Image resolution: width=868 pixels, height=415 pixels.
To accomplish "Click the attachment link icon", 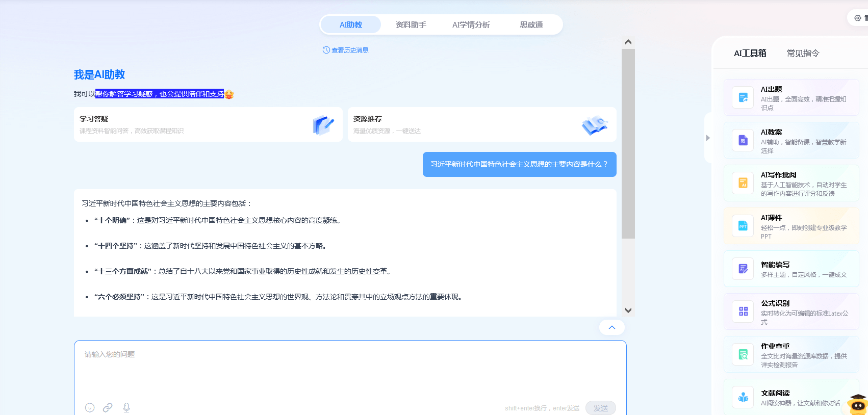I will click(108, 407).
